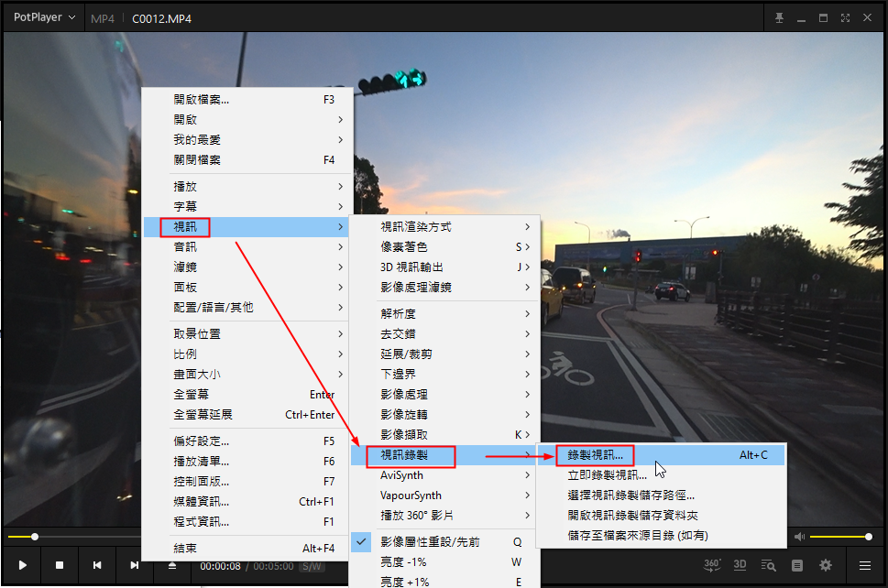888x588 pixels.
Task: Open 延展/裁剪 submenu
Action: (x=444, y=354)
